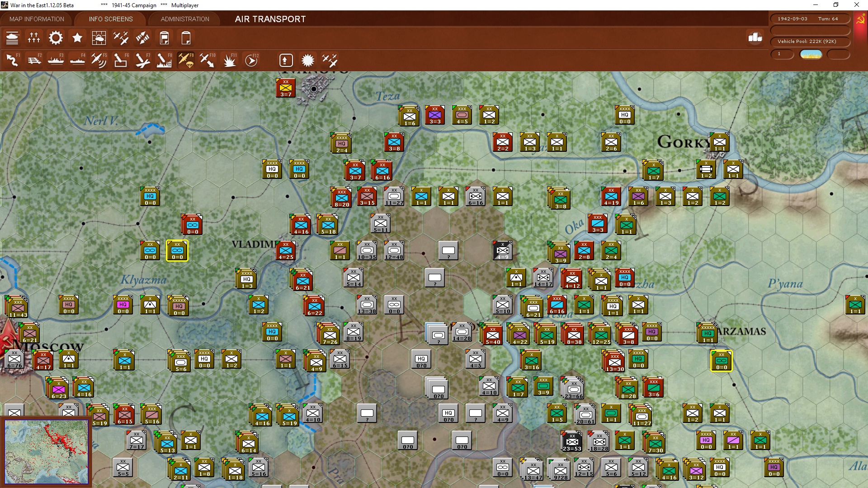Select the 20=61 grey unit

(x=585, y=414)
